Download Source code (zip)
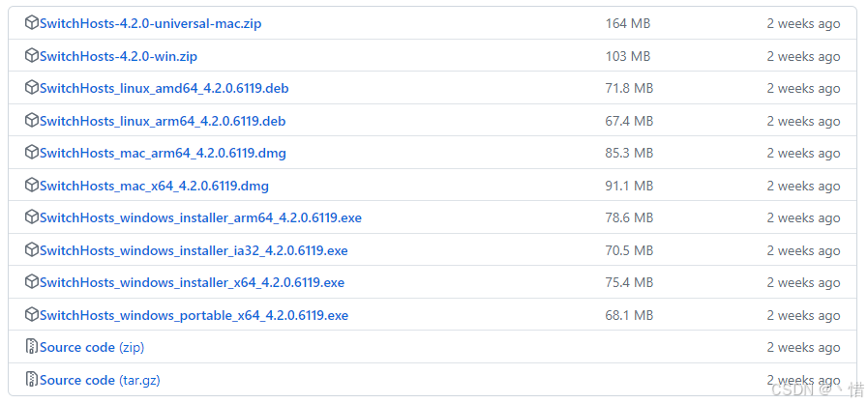The height and width of the screenshot is (404, 868). [x=92, y=348]
